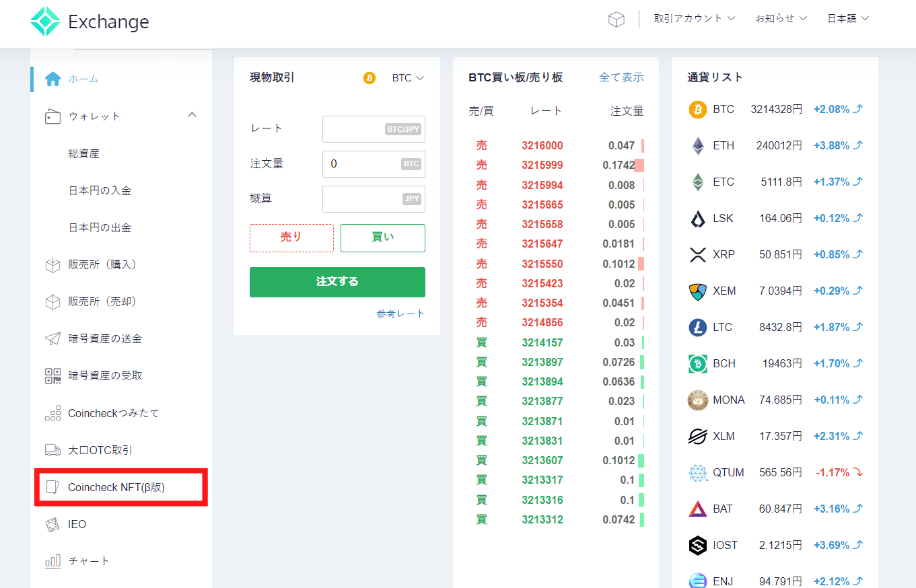The width and height of the screenshot is (916, 588).
Task: Go to ホーム in sidebar
Action: (83, 79)
